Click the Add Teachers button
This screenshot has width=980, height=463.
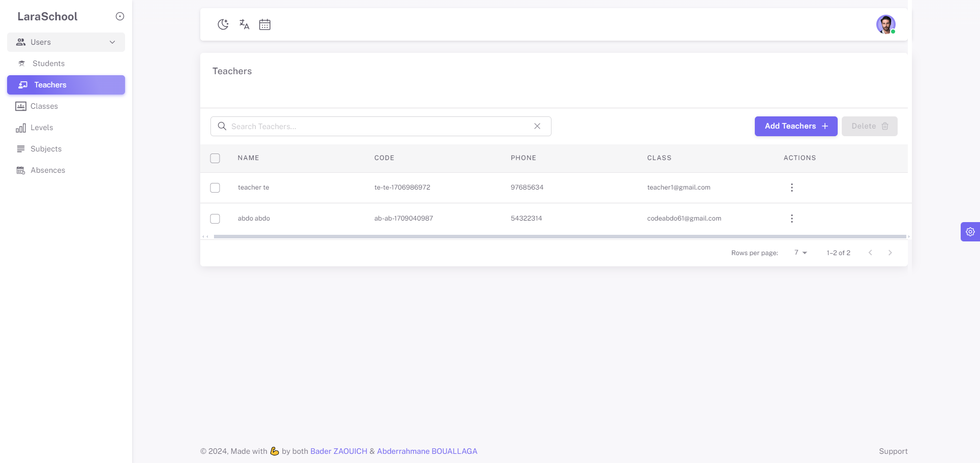796,126
